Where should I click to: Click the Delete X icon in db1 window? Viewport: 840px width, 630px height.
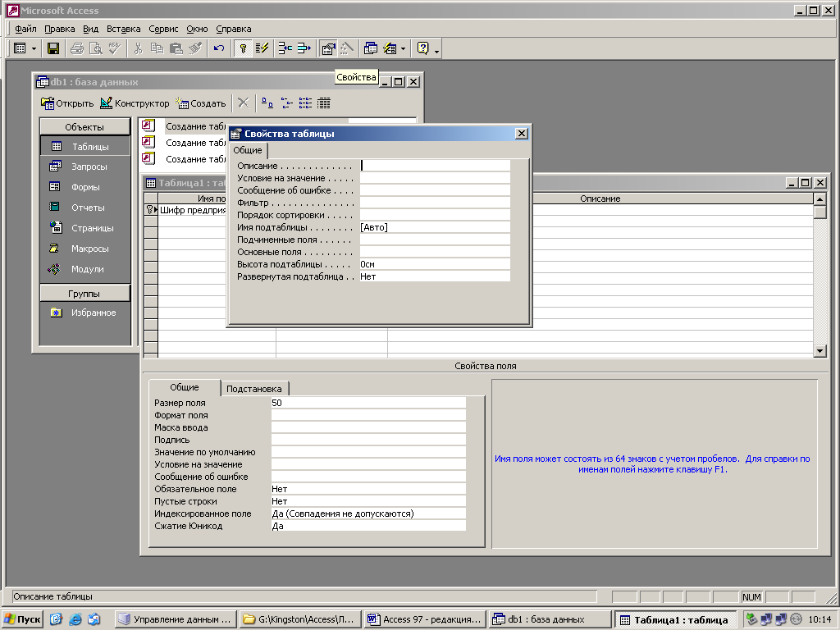pyautogui.click(x=243, y=103)
